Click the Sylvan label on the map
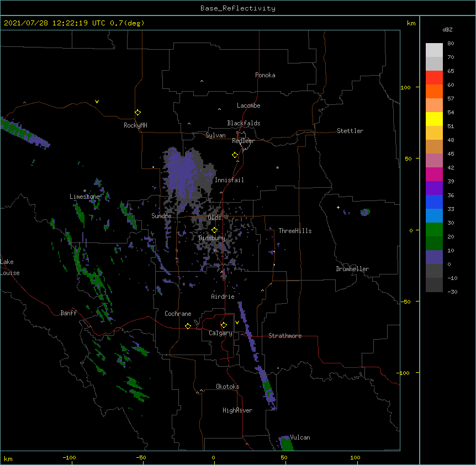 coord(215,135)
